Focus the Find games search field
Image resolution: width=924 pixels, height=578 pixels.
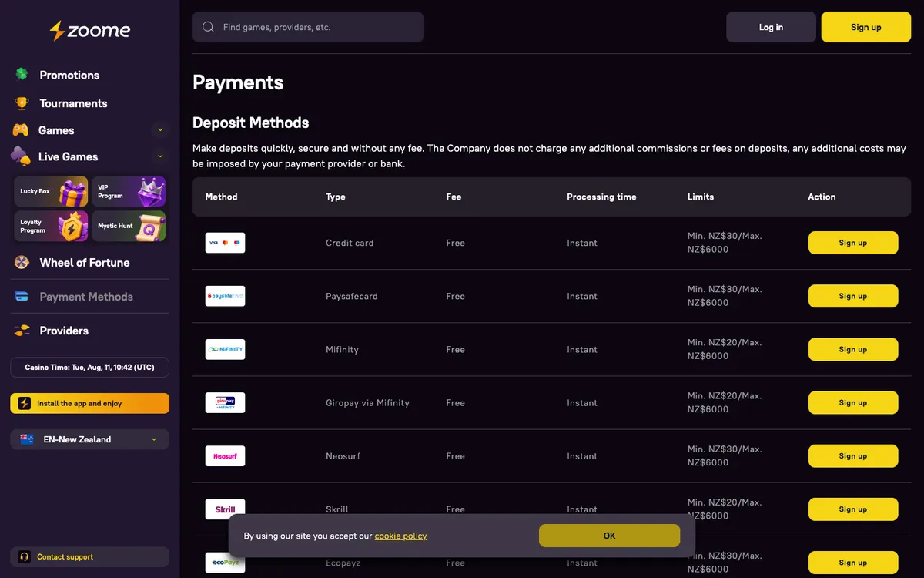pos(308,27)
